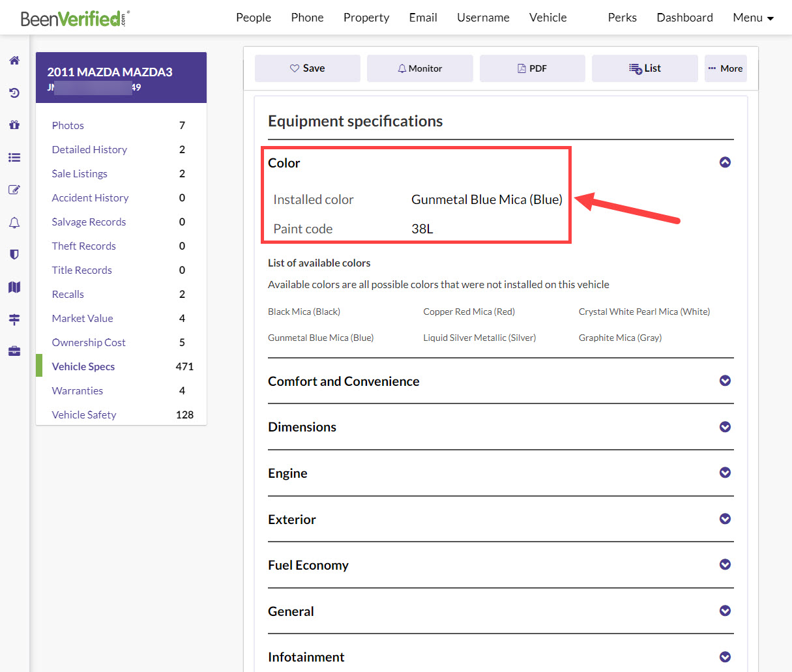
Task: Export the report with PDF button
Action: point(533,68)
